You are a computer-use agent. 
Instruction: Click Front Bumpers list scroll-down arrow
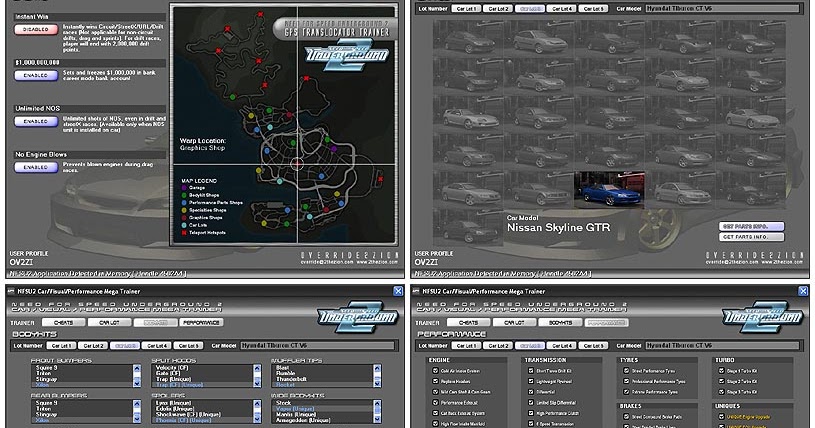pos(137,383)
